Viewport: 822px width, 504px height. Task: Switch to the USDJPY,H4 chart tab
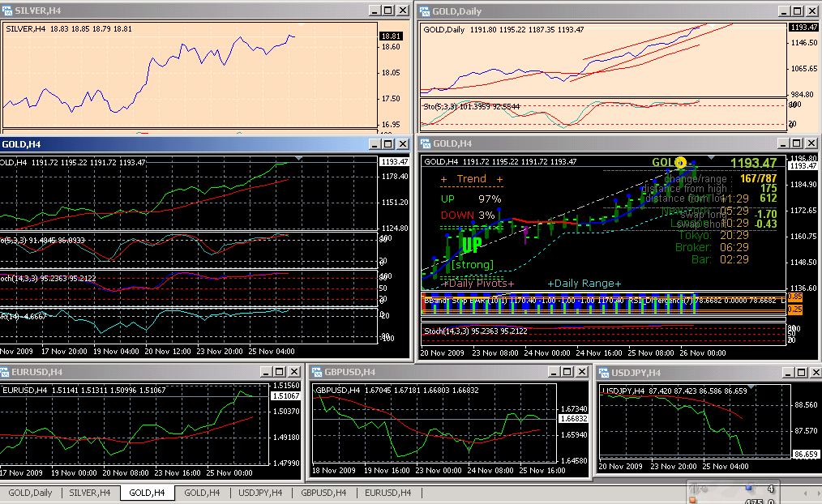click(x=260, y=493)
